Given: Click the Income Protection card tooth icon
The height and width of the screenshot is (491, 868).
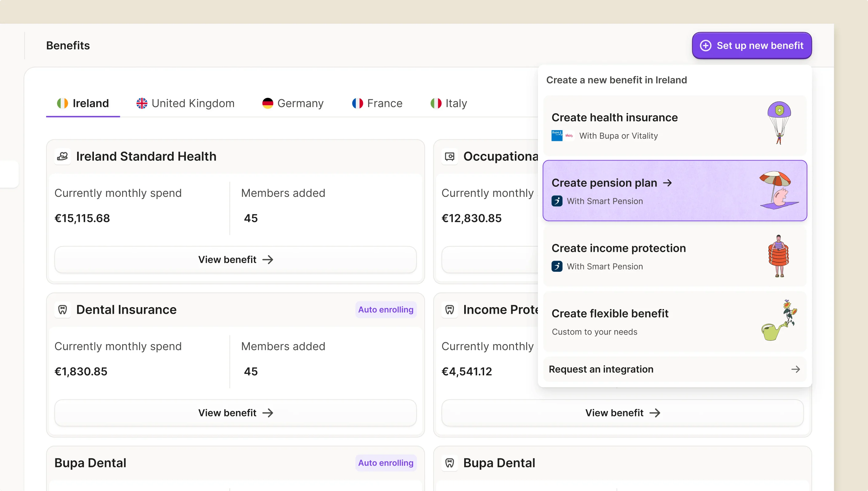Looking at the screenshot, I should click(450, 310).
